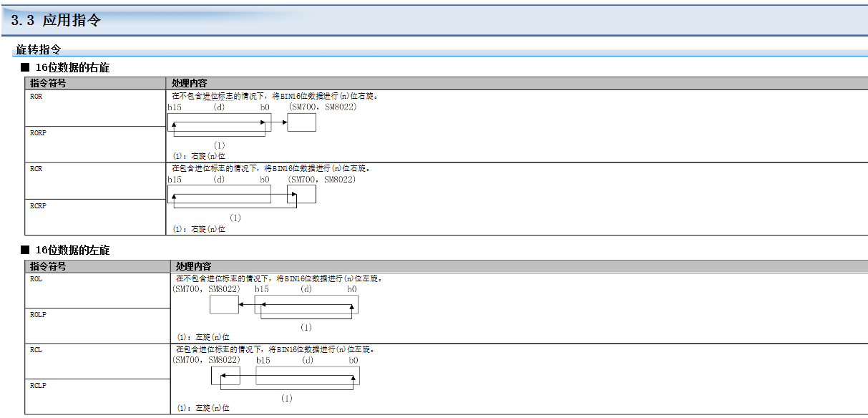
Task: Click the RCL description about including carry flag
Action: pos(275,349)
